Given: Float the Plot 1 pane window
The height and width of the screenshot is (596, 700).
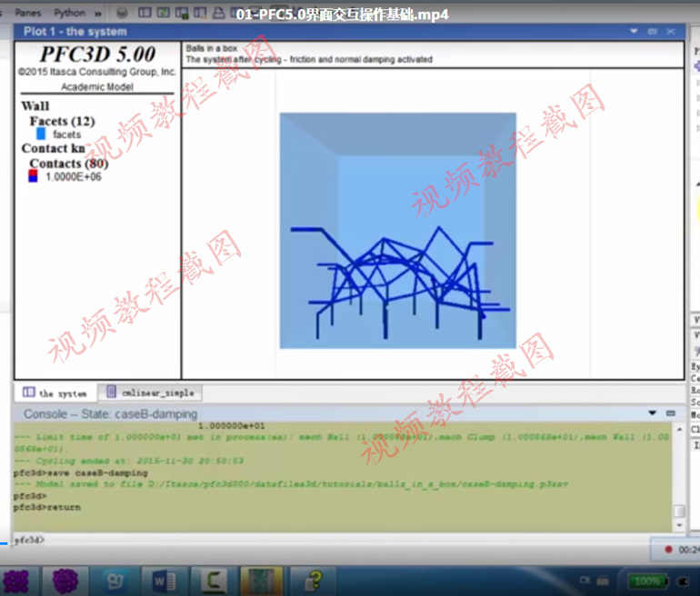Looking at the screenshot, I should (x=652, y=31).
